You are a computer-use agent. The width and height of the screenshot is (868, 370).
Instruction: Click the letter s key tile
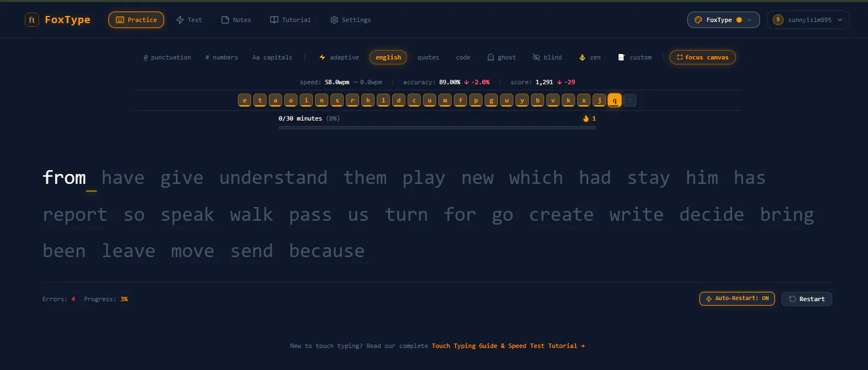tap(337, 100)
